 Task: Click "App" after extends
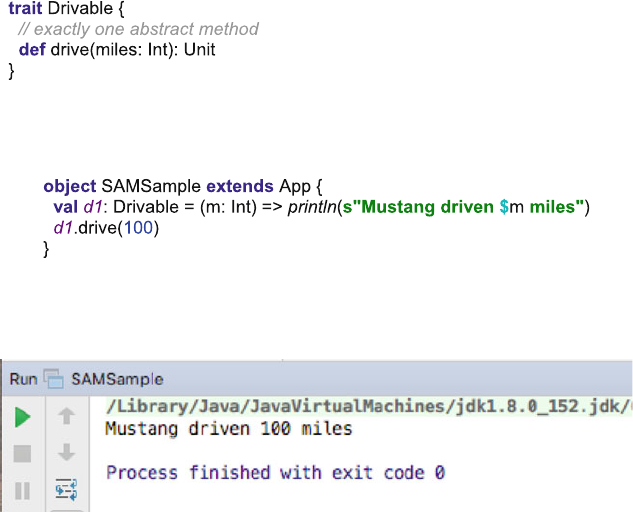coord(295,187)
